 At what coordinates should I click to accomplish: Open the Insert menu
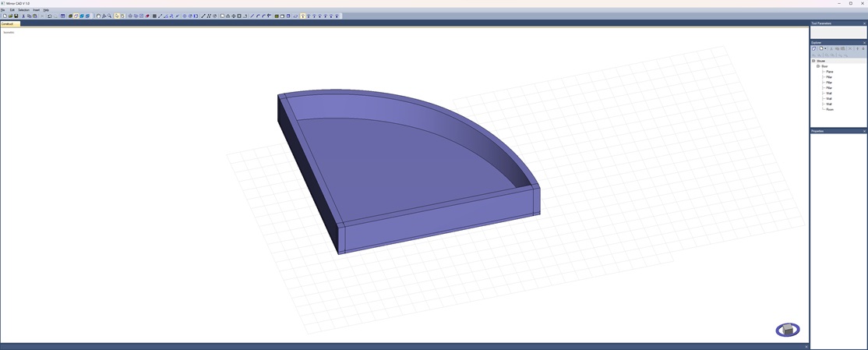(36, 10)
